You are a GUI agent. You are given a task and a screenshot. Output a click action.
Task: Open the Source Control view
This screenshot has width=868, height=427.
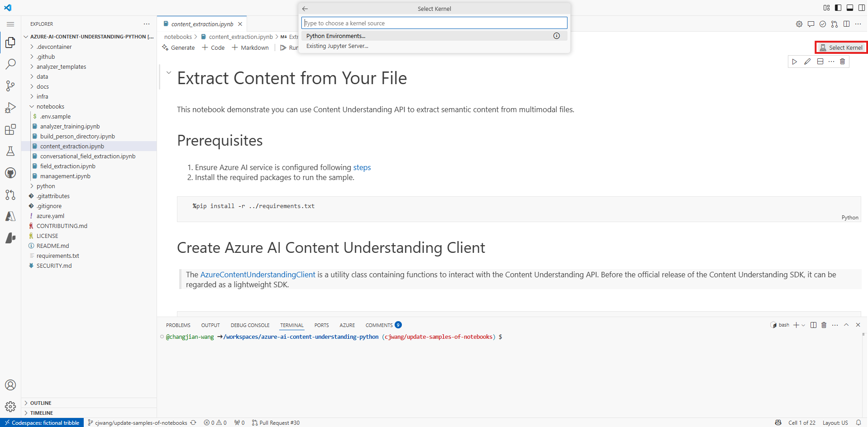10,86
